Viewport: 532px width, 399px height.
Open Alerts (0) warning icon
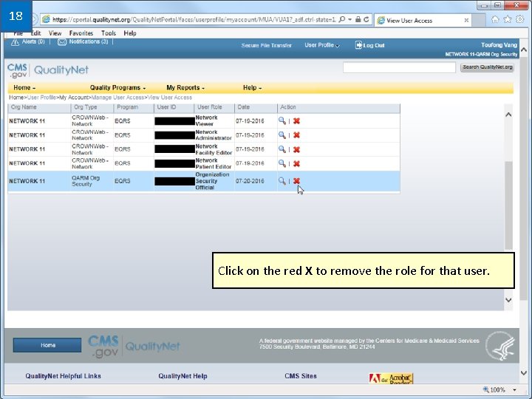click(x=15, y=42)
